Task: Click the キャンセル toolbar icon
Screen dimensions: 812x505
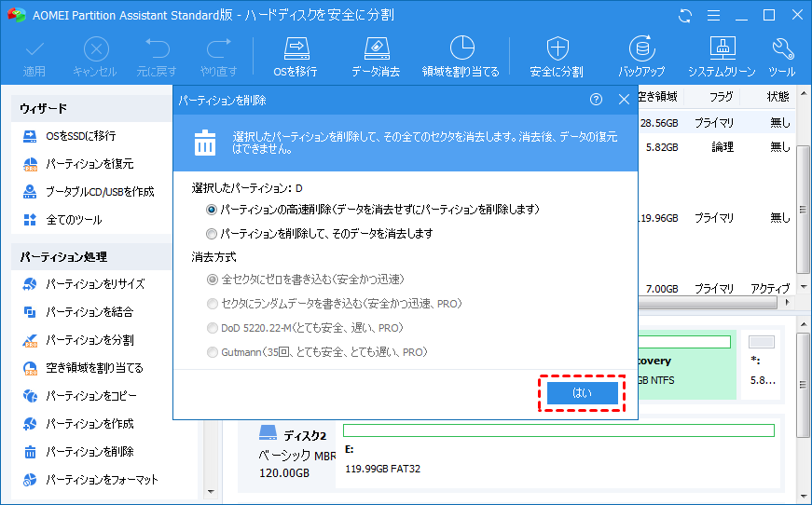Action: tap(95, 58)
